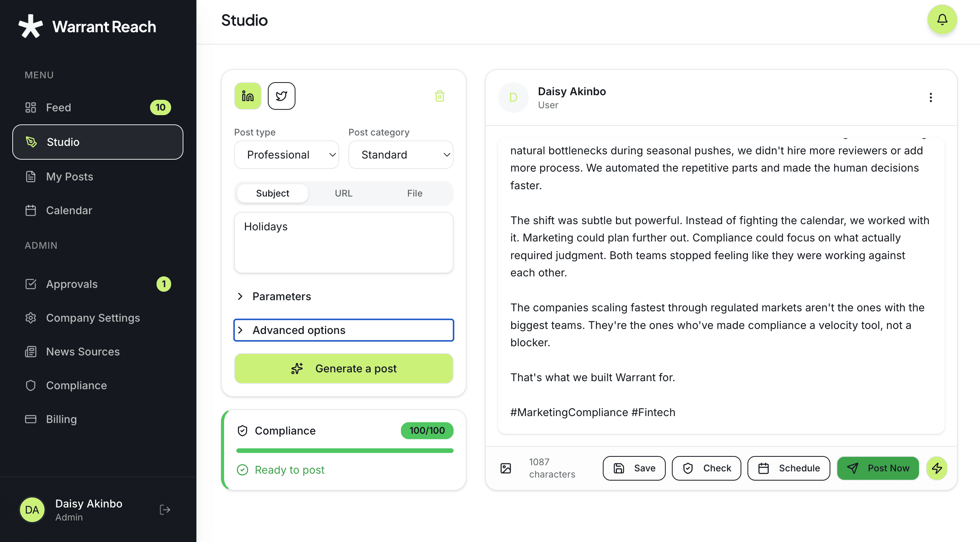Click the Post Now button

pos(878,468)
